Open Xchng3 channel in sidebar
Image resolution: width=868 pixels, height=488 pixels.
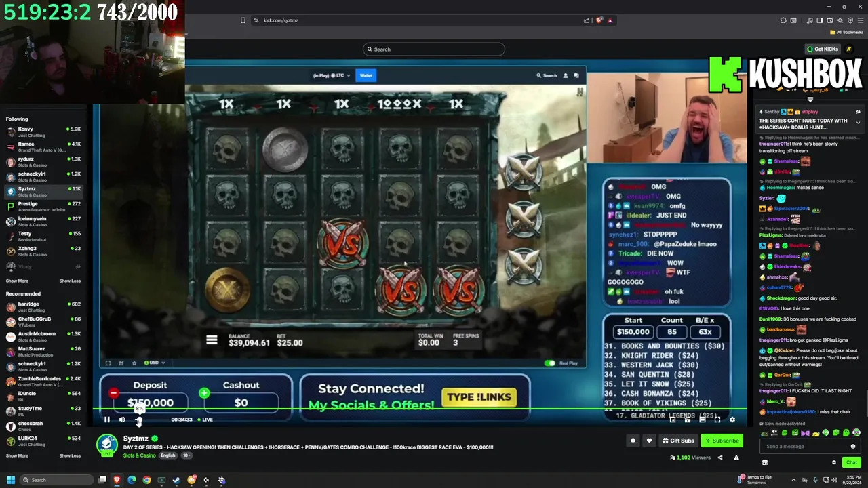click(x=43, y=251)
